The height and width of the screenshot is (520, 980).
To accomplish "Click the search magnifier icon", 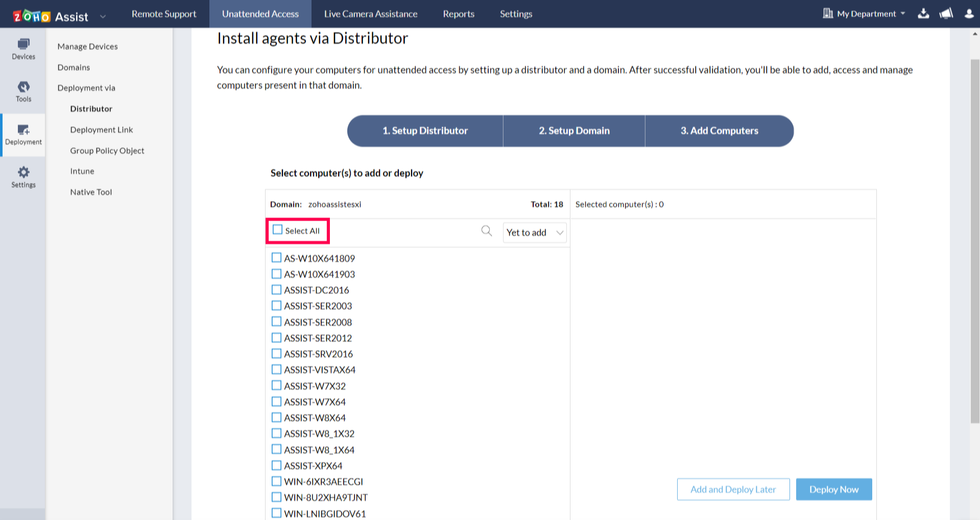I will [486, 231].
